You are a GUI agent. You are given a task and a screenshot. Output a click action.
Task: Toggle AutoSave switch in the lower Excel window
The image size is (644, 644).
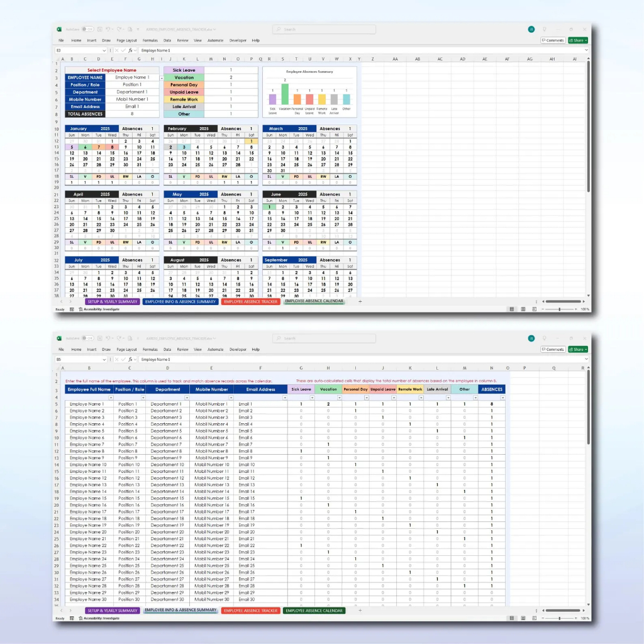tap(87, 338)
